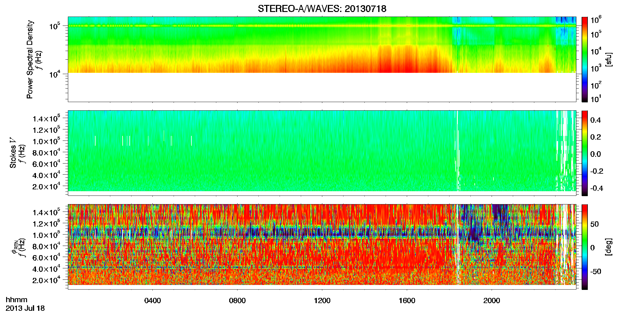Click the 0800 time tick label
This screenshot has height=332, width=644.
[x=237, y=301]
